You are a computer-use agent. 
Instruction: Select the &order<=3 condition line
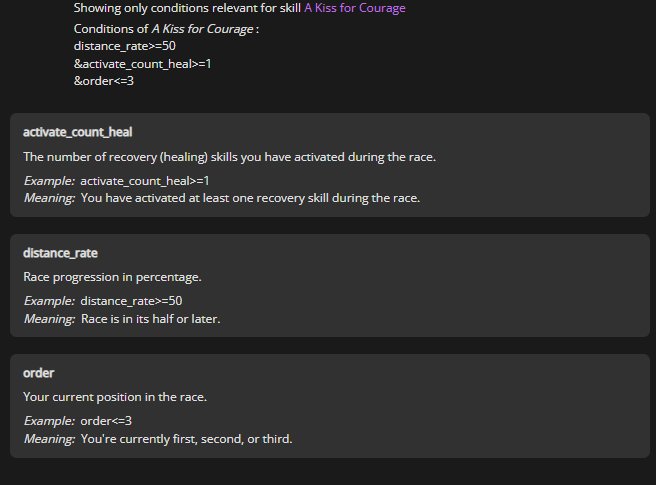click(104, 81)
